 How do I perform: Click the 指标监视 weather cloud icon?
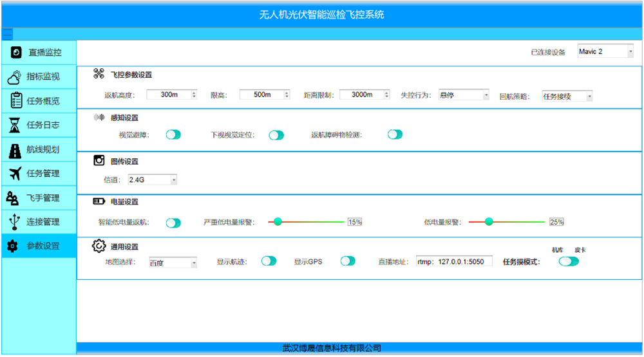(x=15, y=77)
